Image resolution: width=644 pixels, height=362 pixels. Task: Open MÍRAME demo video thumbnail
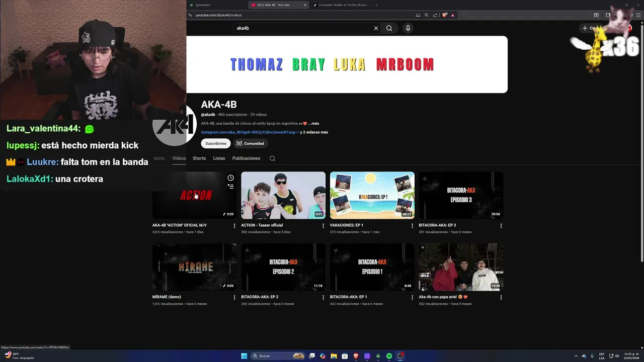pyautogui.click(x=195, y=267)
